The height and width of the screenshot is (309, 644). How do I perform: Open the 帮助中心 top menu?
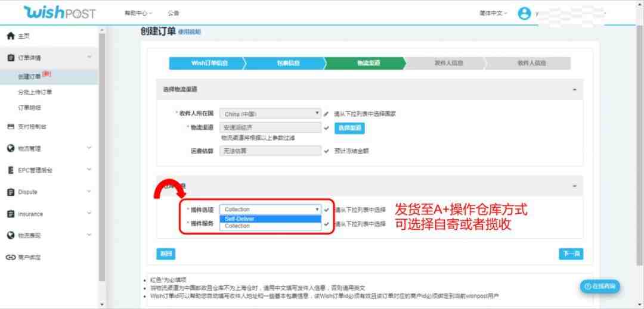138,13
